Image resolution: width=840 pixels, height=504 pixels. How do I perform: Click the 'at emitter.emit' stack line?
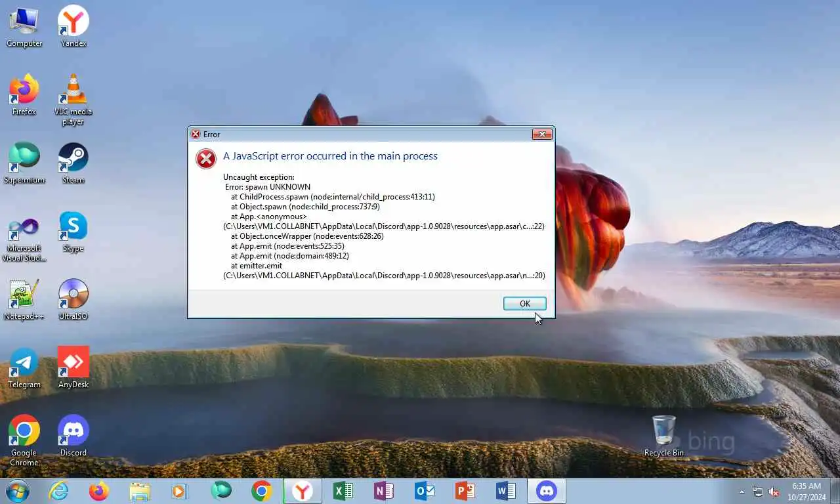point(257,266)
